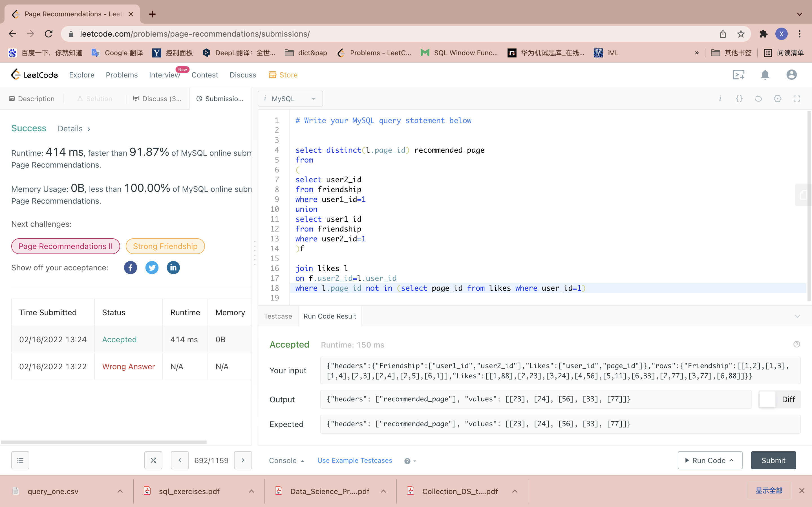812x507 pixels.
Task: Click Use Example Testcases link
Action: 355,461
